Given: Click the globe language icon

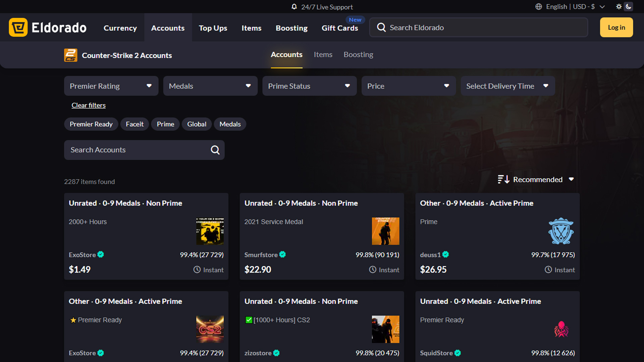Looking at the screenshot, I should [x=539, y=6].
